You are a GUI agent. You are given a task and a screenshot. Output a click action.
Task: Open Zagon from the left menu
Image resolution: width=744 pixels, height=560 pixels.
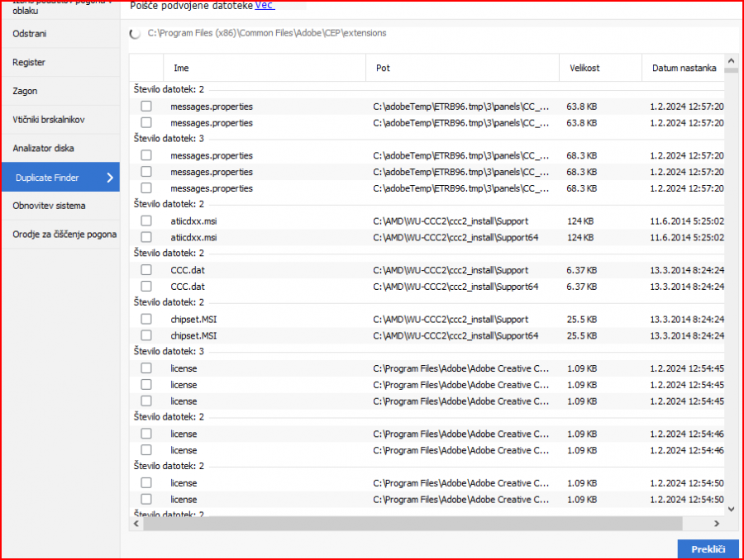(x=25, y=91)
